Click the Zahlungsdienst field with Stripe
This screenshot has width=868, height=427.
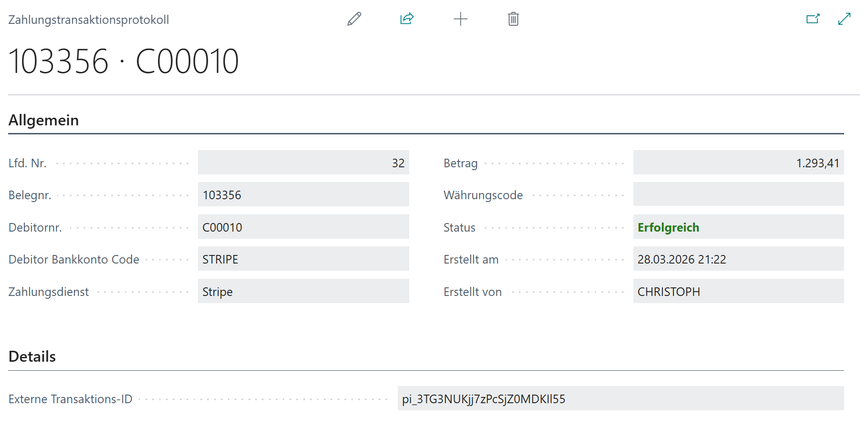(x=303, y=292)
